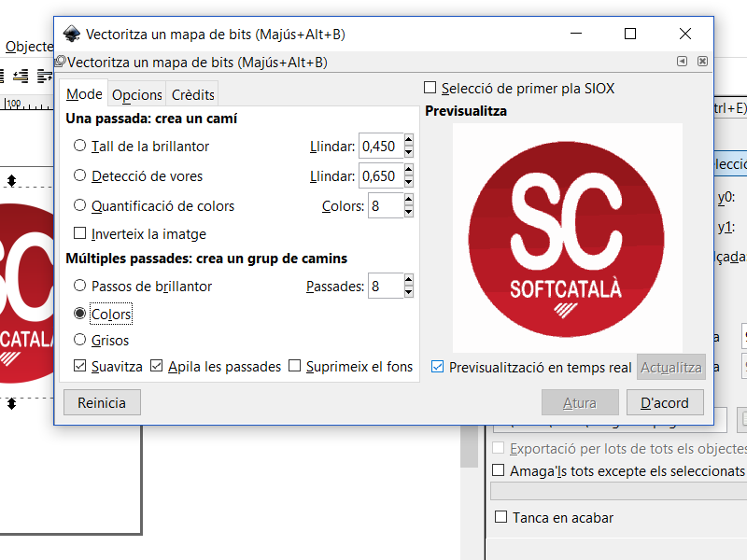
Task: Select the Detecció de vores radio option
Action: pyautogui.click(x=79, y=175)
